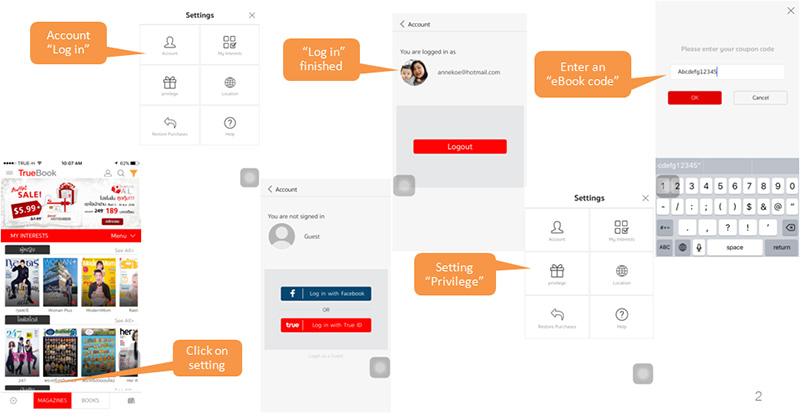Open Location globe in lower Settings panel

coord(621,272)
